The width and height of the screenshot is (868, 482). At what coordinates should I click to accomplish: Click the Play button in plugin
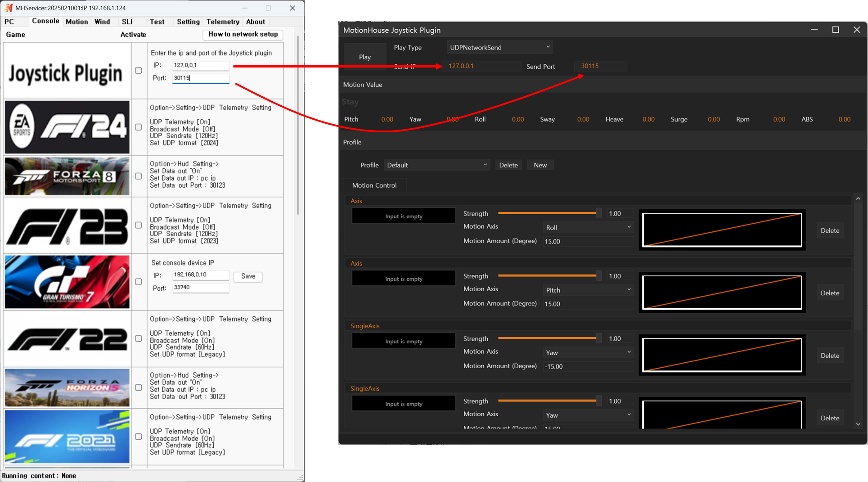(x=365, y=57)
